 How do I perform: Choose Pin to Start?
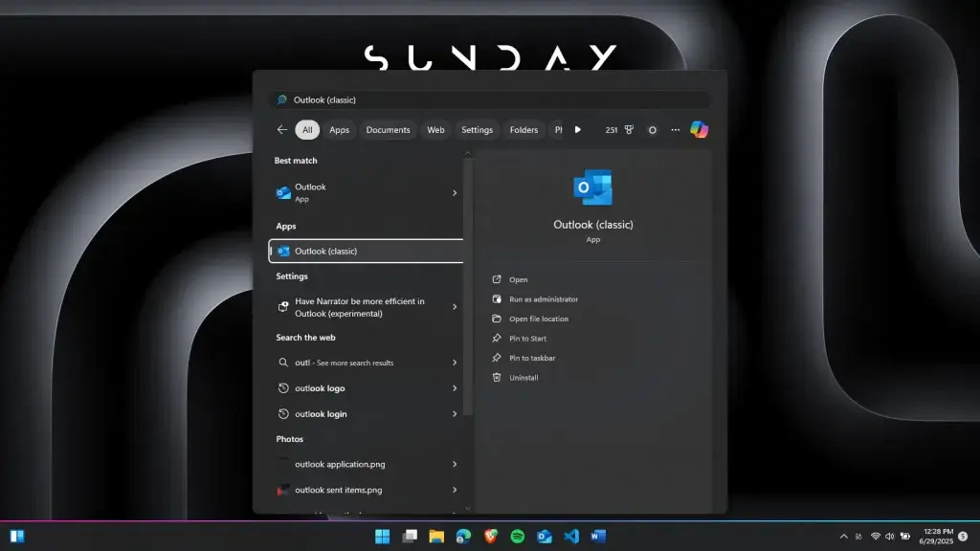coord(527,338)
